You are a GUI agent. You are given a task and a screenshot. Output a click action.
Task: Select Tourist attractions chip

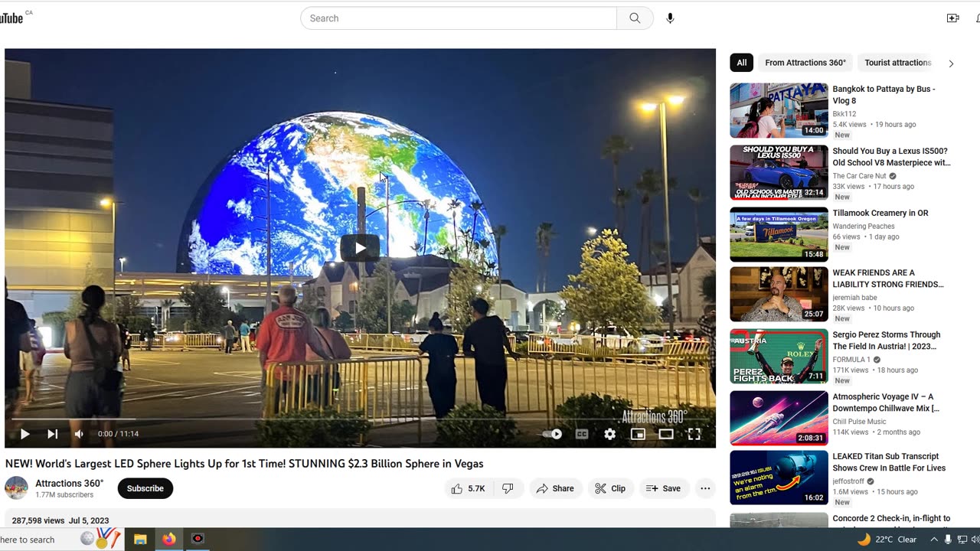tap(897, 63)
